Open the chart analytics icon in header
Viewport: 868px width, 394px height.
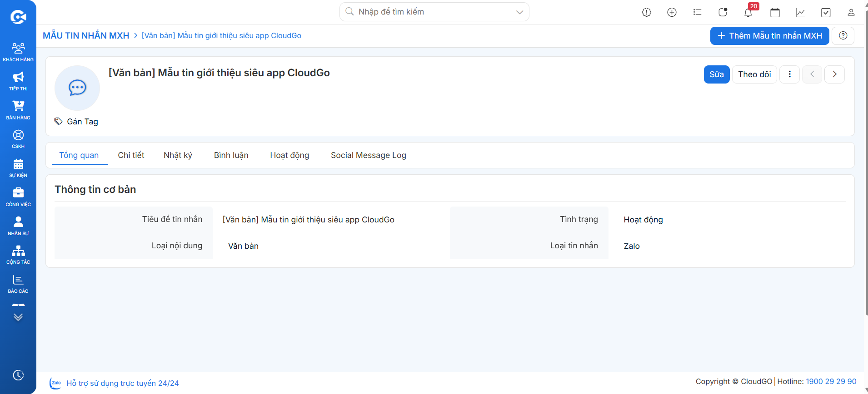pyautogui.click(x=801, y=13)
